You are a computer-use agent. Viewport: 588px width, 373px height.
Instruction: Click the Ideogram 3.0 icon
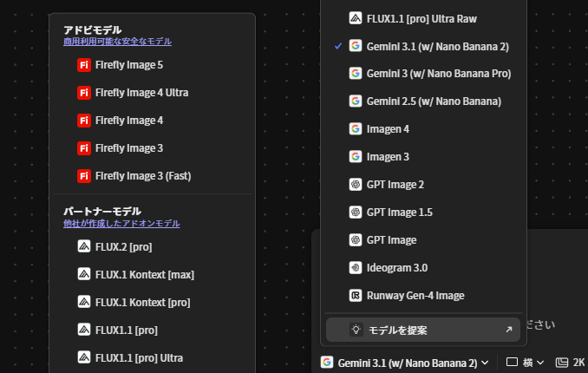click(356, 267)
